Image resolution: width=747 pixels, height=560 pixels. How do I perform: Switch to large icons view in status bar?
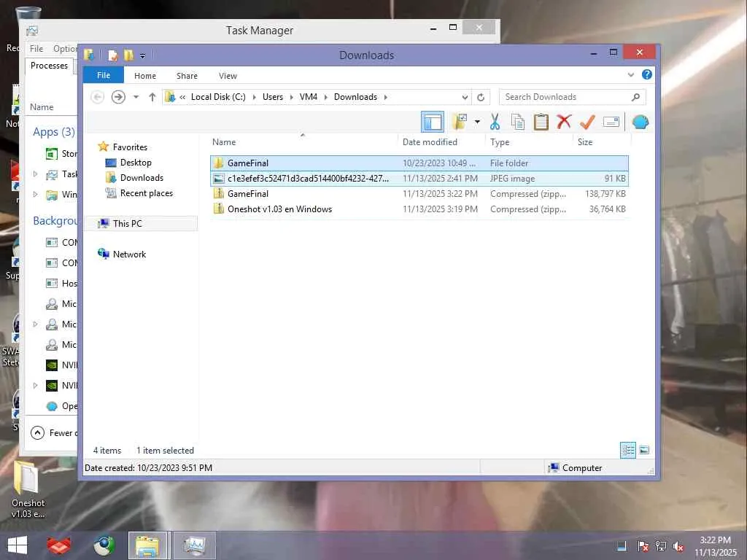point(644,450)
